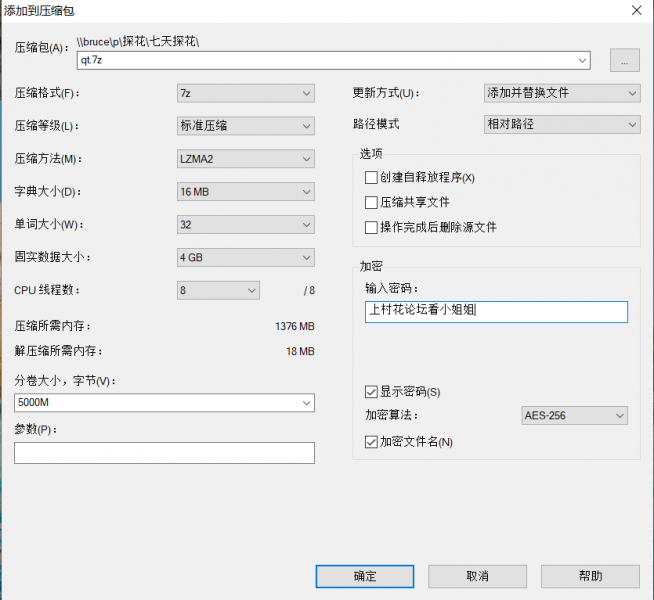Enable delete source files after operation checkbox
The image size is (654, 600).
coord(372,227)
